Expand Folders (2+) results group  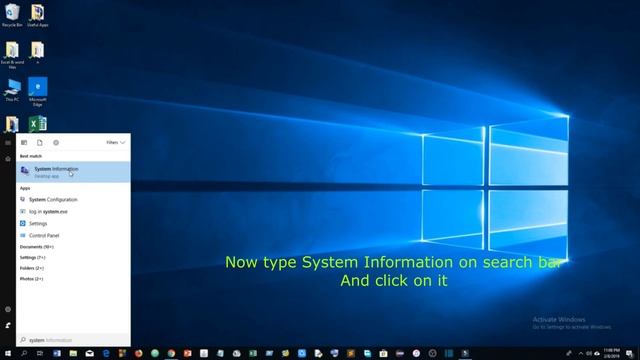[32, 268]
